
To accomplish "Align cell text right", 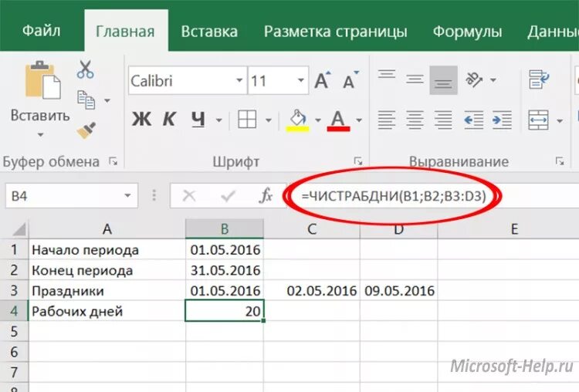I will coord(443,120).
